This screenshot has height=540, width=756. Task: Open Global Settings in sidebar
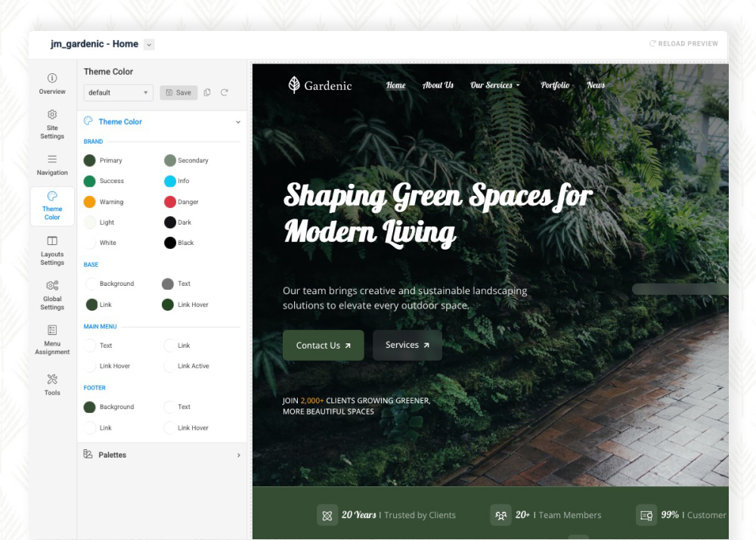52,296
